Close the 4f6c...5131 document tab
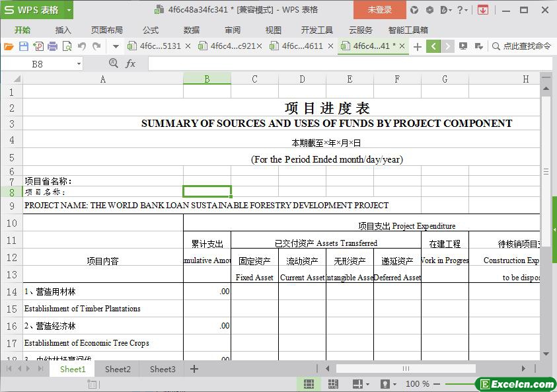 point(188,46)
